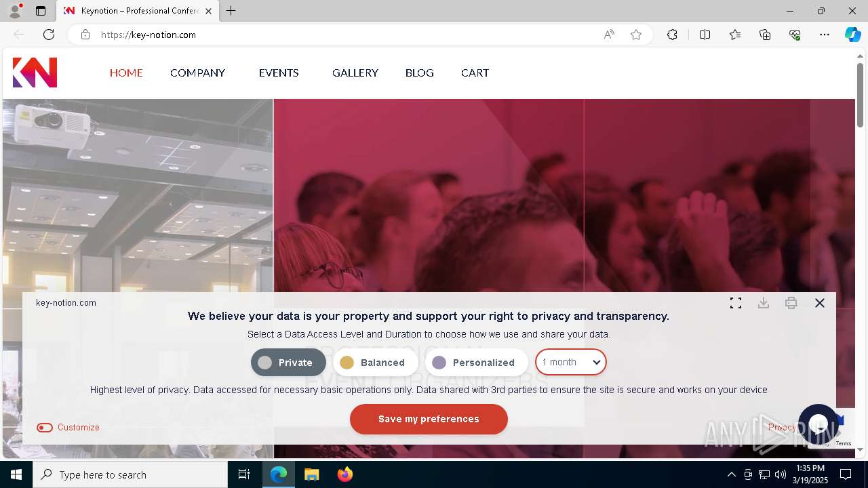Click the Keynotion KN logo
This screenshot has width=868, height=488.
[x=35, y=73]
